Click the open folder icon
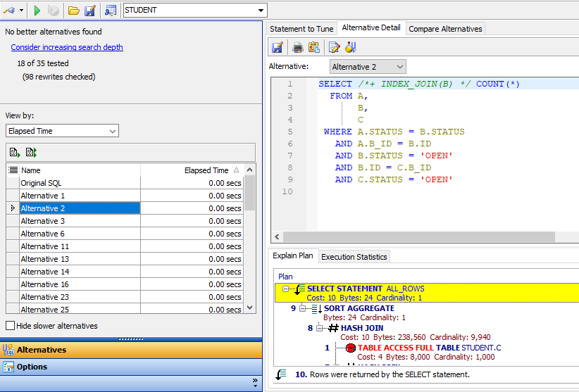Viewport: 579px width, 392px height. [74, 11]
